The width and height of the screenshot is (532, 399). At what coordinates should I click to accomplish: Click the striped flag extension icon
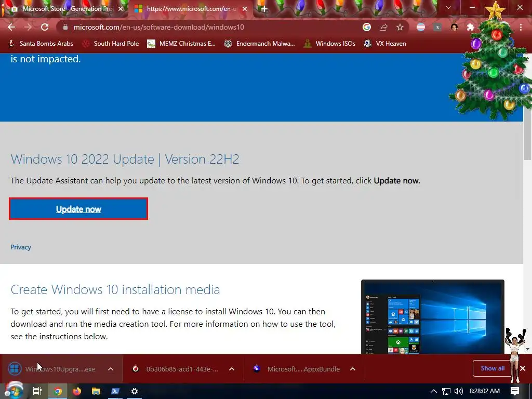[x=421, y=27]
